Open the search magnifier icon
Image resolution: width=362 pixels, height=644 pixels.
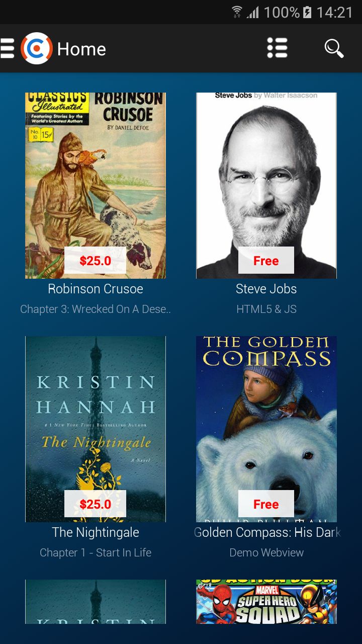(334, 49)
